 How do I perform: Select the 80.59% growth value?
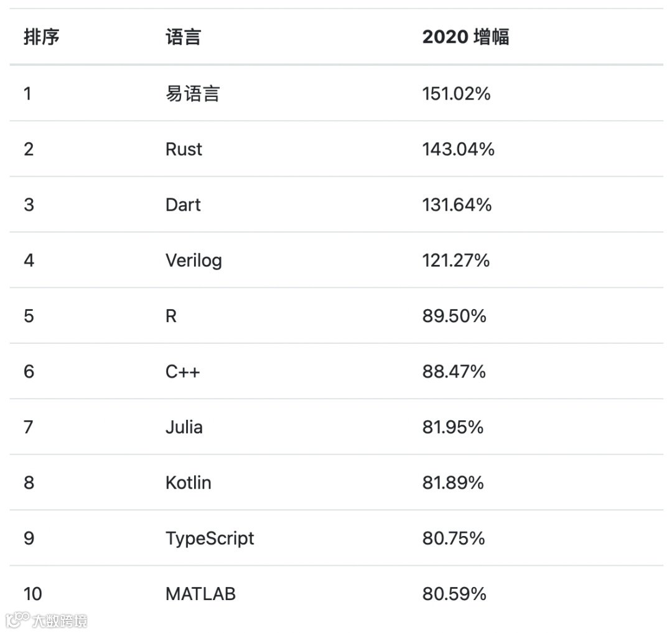click(x=454, y=594)
